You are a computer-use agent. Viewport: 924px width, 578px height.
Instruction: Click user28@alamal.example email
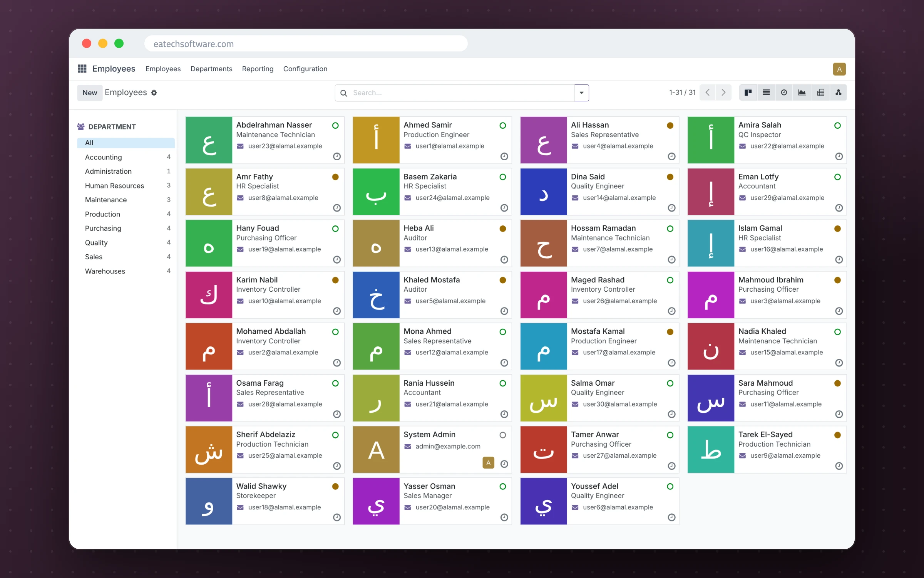coord(285,404)
